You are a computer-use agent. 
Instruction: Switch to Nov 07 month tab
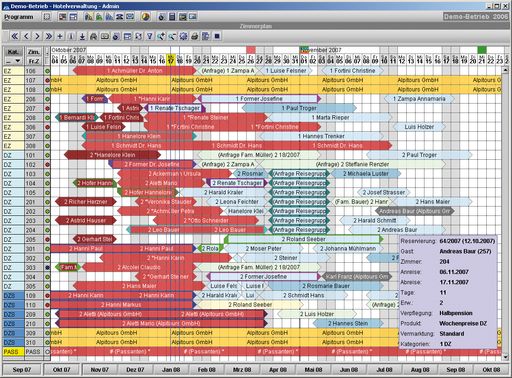pos(99,370)
